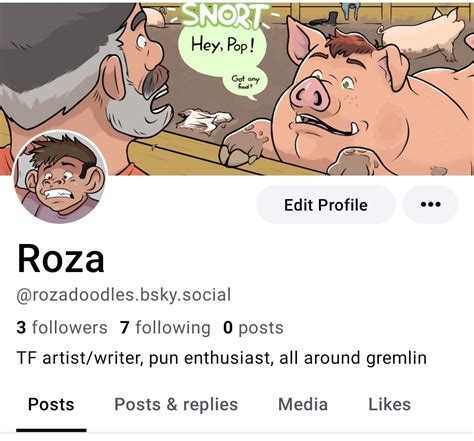Screen dimensions: 474x441
Task: Open the Likes tab
Action: point(389,404)
